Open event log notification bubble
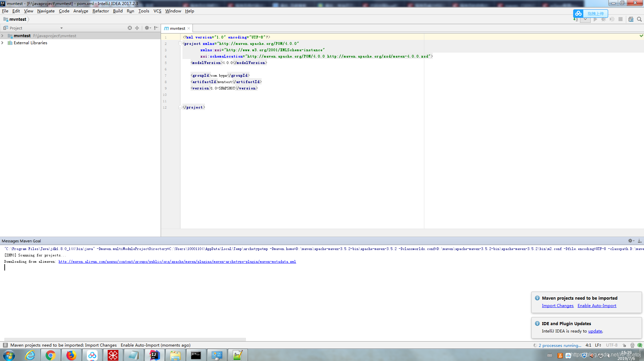 (x=640, y=345)
